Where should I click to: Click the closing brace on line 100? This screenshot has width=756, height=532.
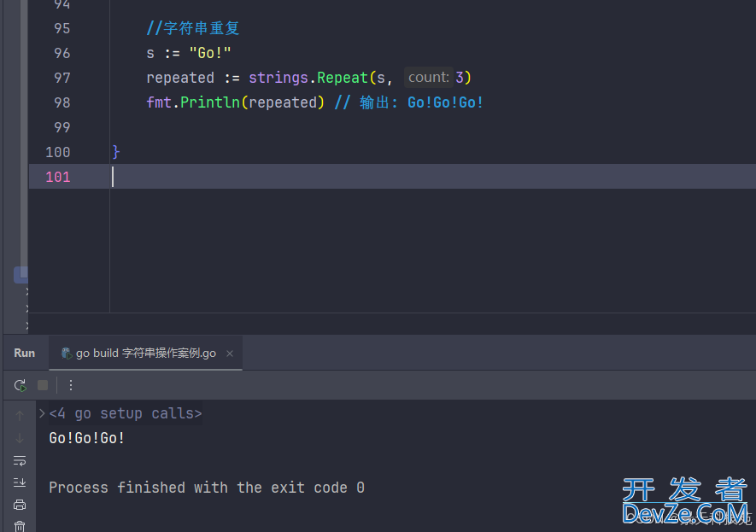(115, 152)
